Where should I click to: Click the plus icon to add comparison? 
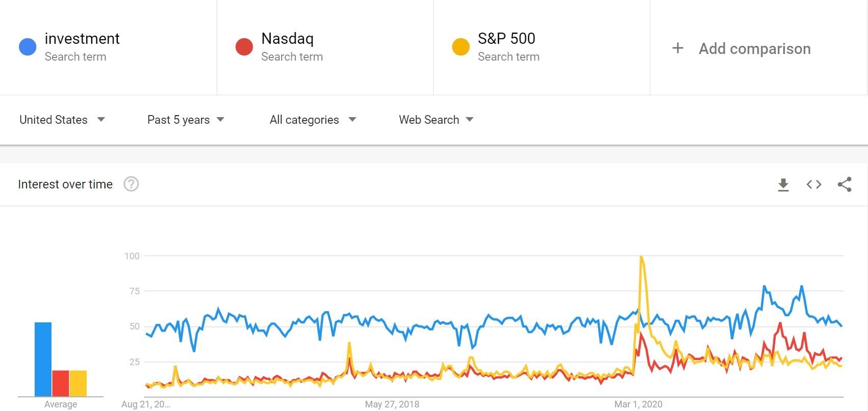pyautogui.click(x=678, y=48)
